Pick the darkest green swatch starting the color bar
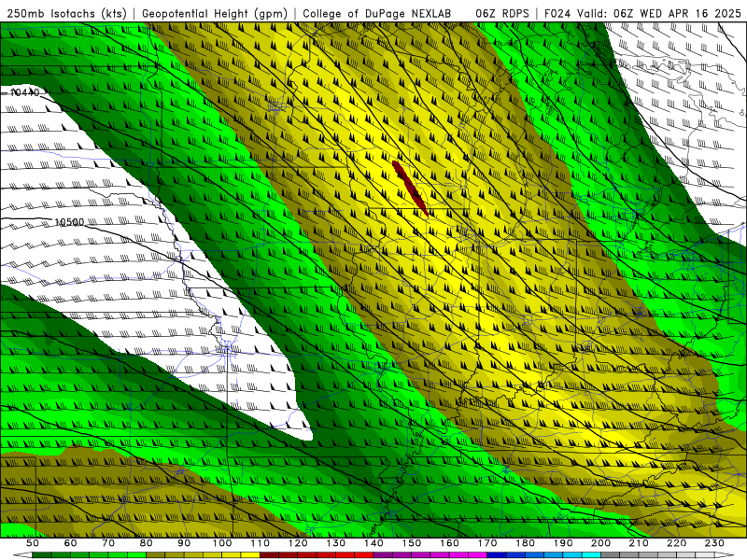The image size is (747, 560). [x=41, y=554]
